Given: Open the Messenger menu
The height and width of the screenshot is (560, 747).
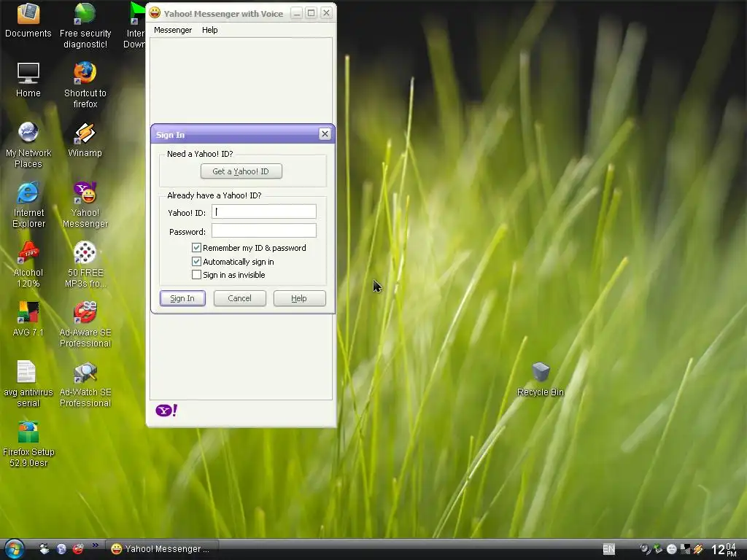Looking at the screenshot, I should [x=172, y=30].
